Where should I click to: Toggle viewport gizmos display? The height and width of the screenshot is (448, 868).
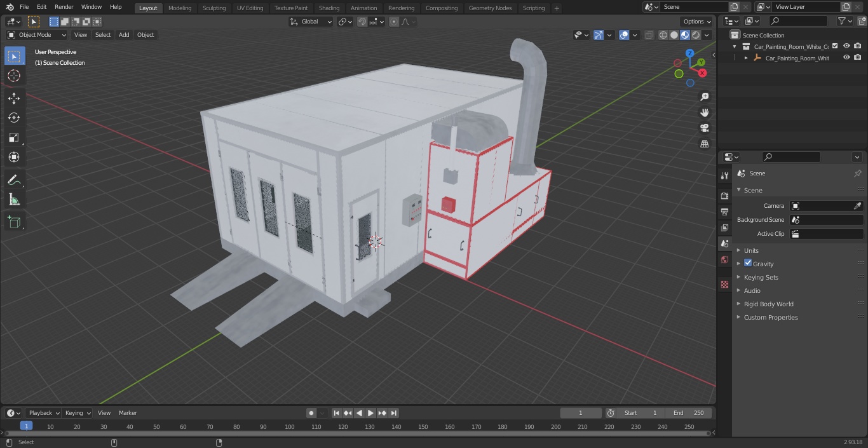599,35
